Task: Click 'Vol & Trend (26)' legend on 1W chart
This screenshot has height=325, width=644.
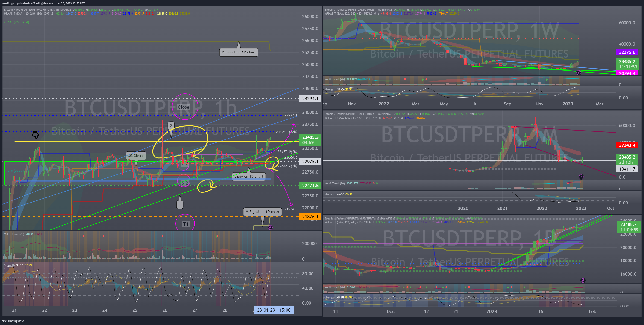Action: pos(334,79)
